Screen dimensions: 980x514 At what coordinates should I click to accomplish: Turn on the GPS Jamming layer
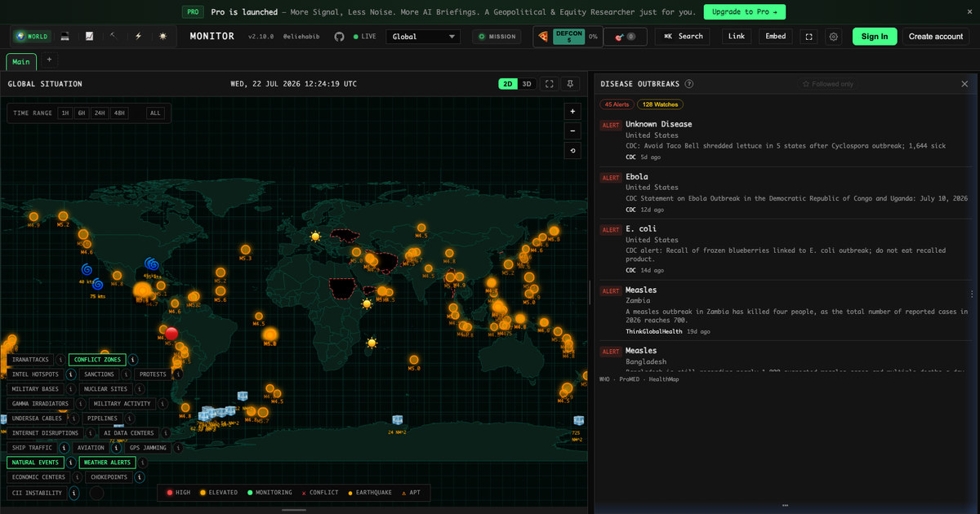coord(148,448)
